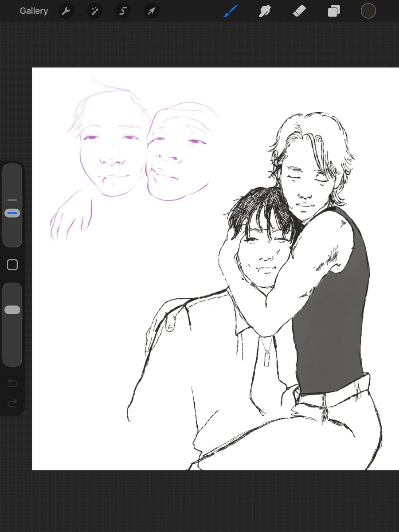399x532 pixels.
Task: Redo the last undone stroke
Action: click(x=12, y=403)
